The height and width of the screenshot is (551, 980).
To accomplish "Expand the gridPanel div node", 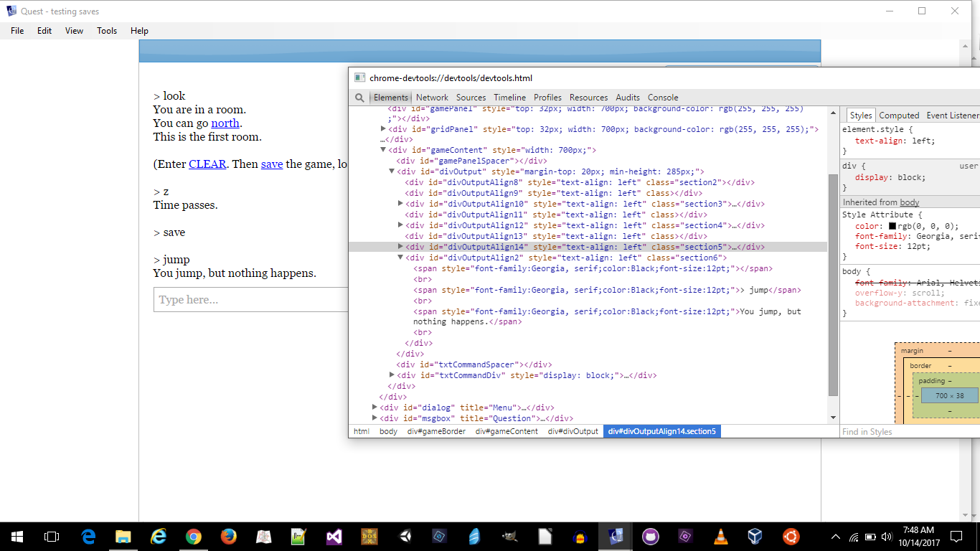I will [383, 129].
